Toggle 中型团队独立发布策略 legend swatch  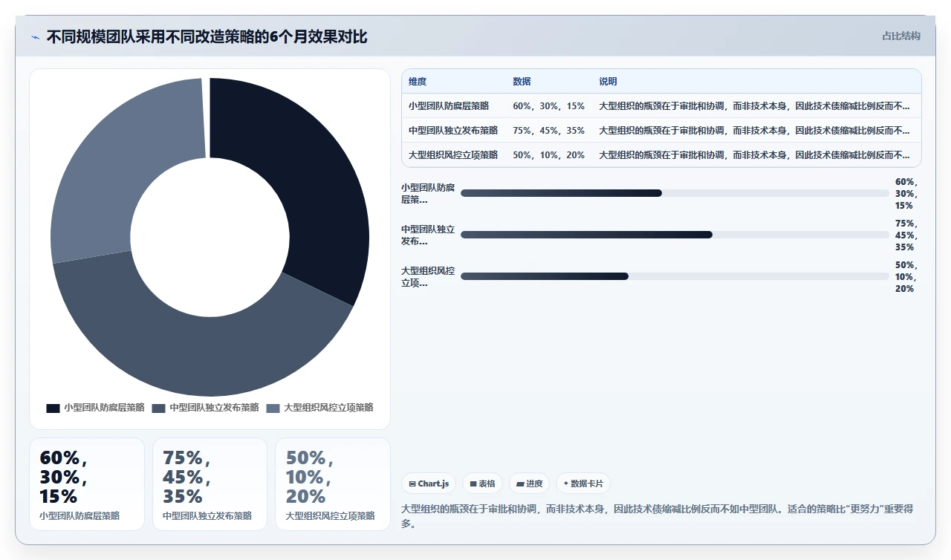pyautogui.click(x=158, y=408)
